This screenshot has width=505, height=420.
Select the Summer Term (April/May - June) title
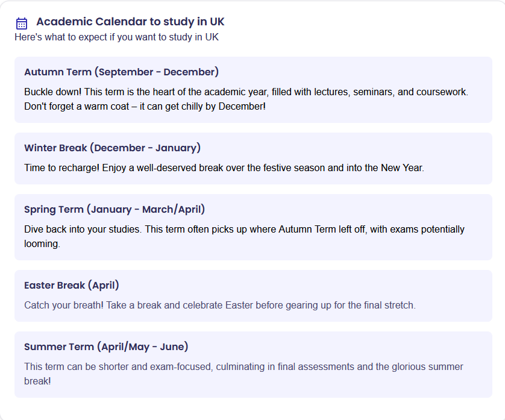click(x=106, y=347)
